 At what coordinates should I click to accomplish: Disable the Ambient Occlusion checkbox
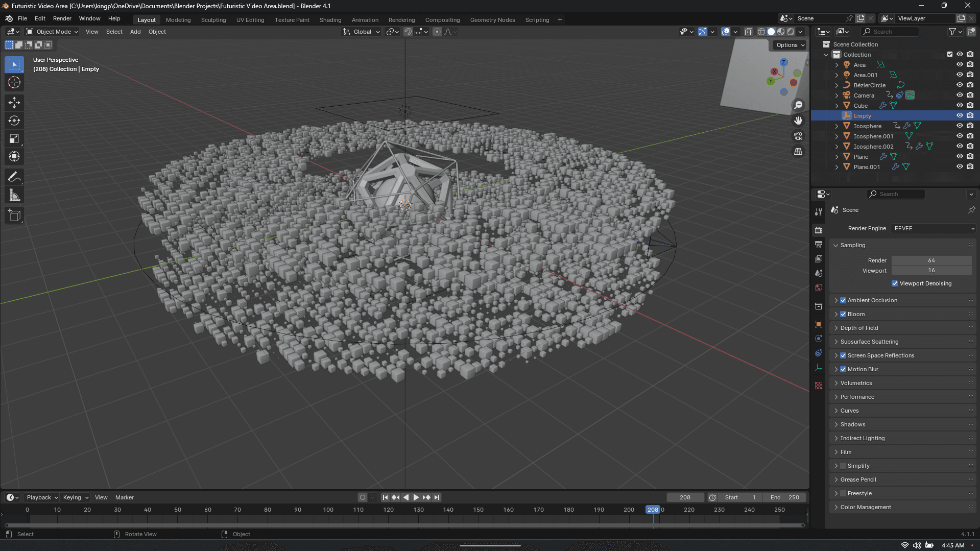pos(843,301)
